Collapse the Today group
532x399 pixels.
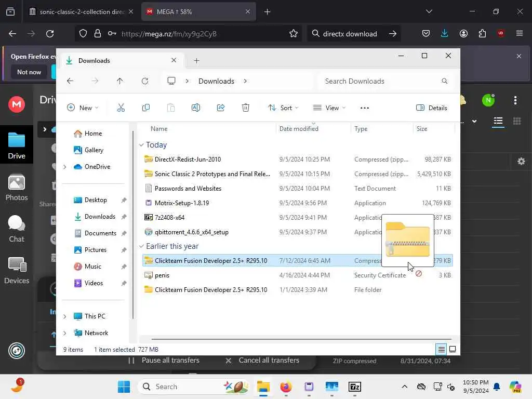click(141, 145)
